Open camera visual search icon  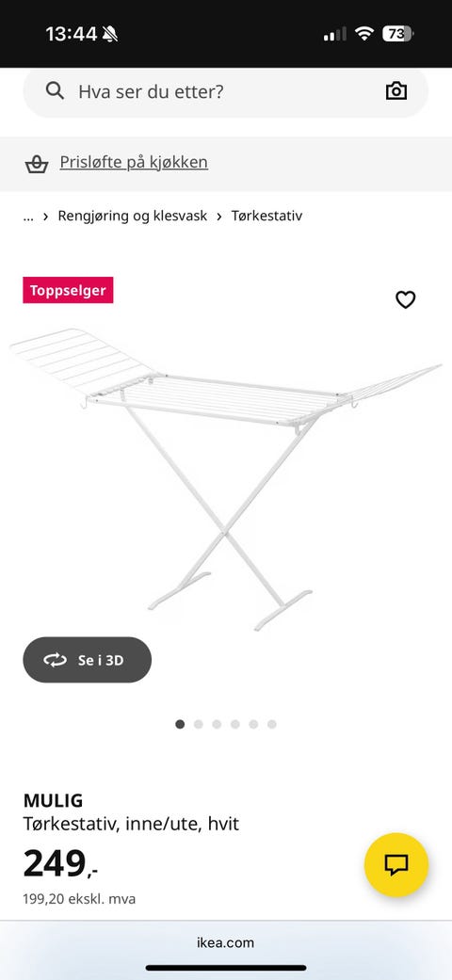click(x=396, y=91)
